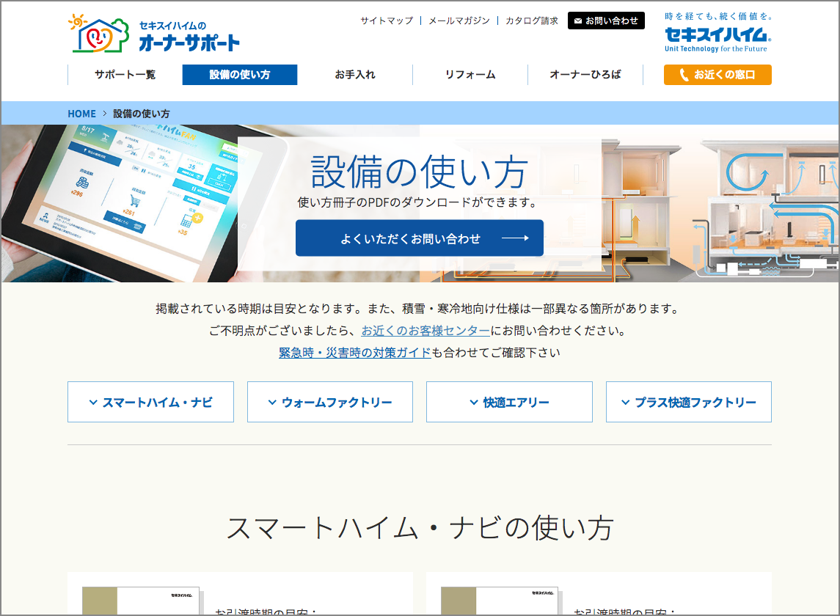Open the オーナーひろば navigation tab
Viewport: 840px width, 616px height.
click(585, 75)
